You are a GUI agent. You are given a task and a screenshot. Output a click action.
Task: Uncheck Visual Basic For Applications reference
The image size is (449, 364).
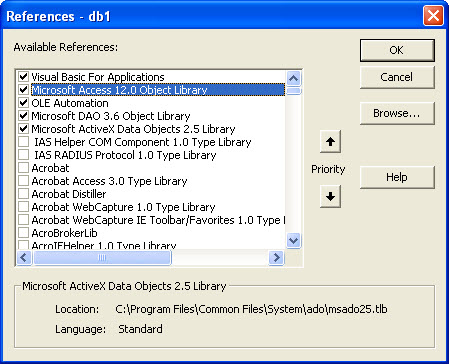click(23, 77)
